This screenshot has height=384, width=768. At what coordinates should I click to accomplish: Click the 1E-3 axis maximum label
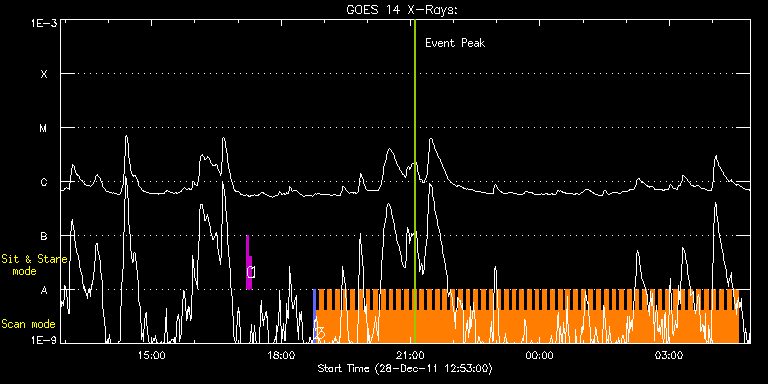[44, 23]
